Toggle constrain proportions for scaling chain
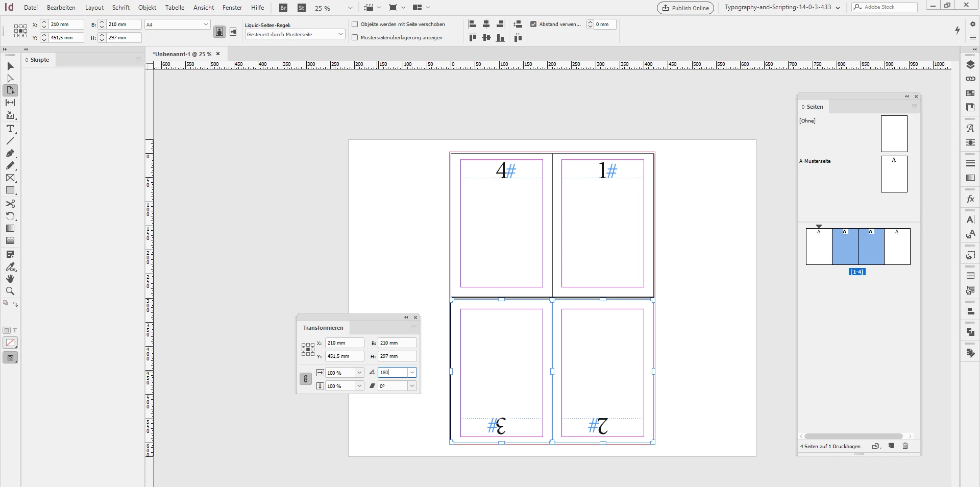This screenshot has width=980, height=487. [305, 379]
